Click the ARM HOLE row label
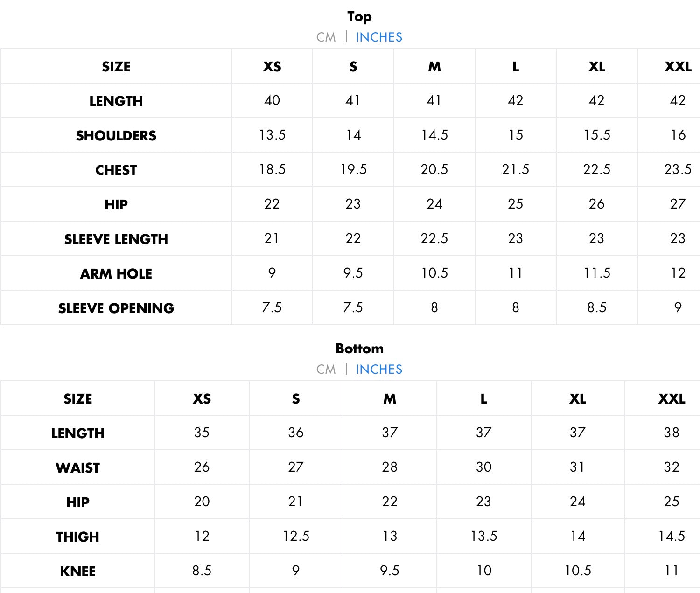The height and width of the screenshot is (593, 700). tap(116, 274)
